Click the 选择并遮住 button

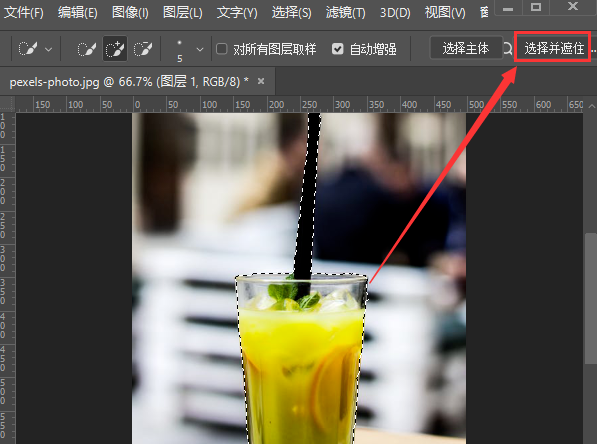tap(553, 48)
